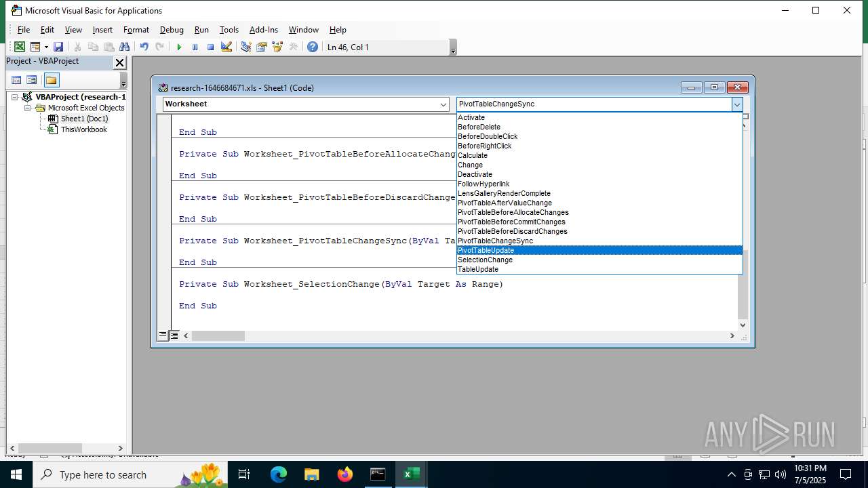The image size is (868, 488).
Task: Click the Project panel horizontal scrollbar thumb
Action: 50,448
